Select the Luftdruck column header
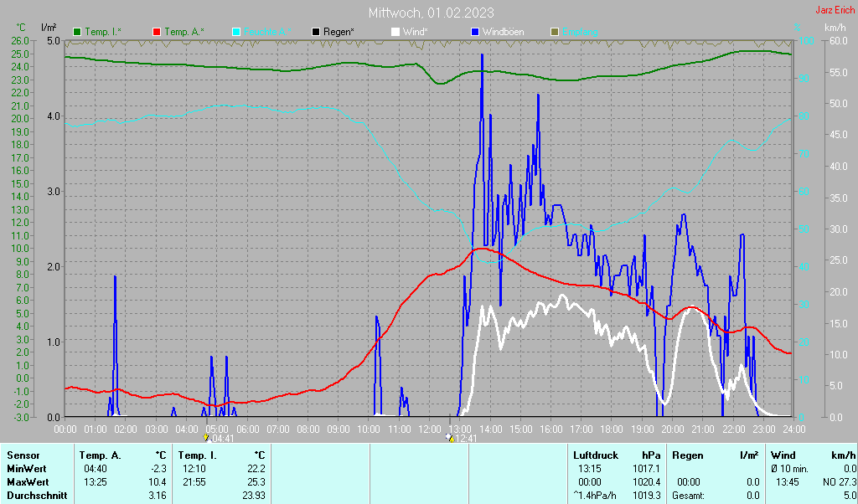Screen dimensions: 858x504 pyautogui.click(x=596, y=455)
